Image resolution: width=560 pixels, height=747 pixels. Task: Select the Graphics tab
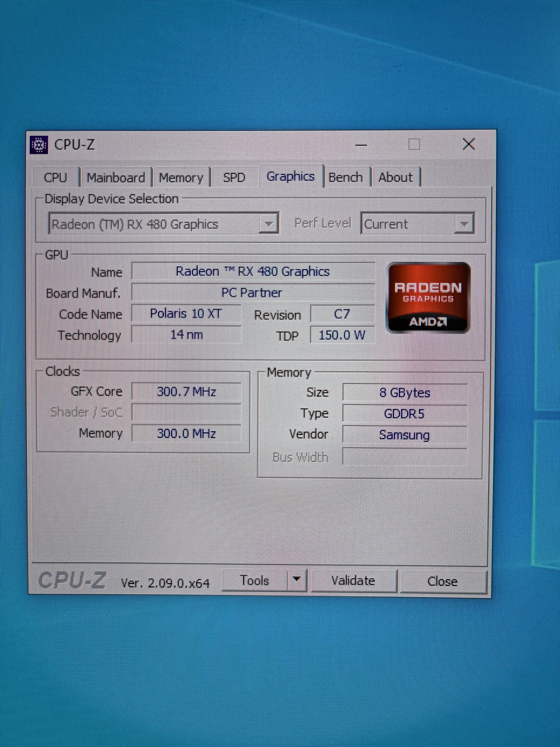(290, 176)
